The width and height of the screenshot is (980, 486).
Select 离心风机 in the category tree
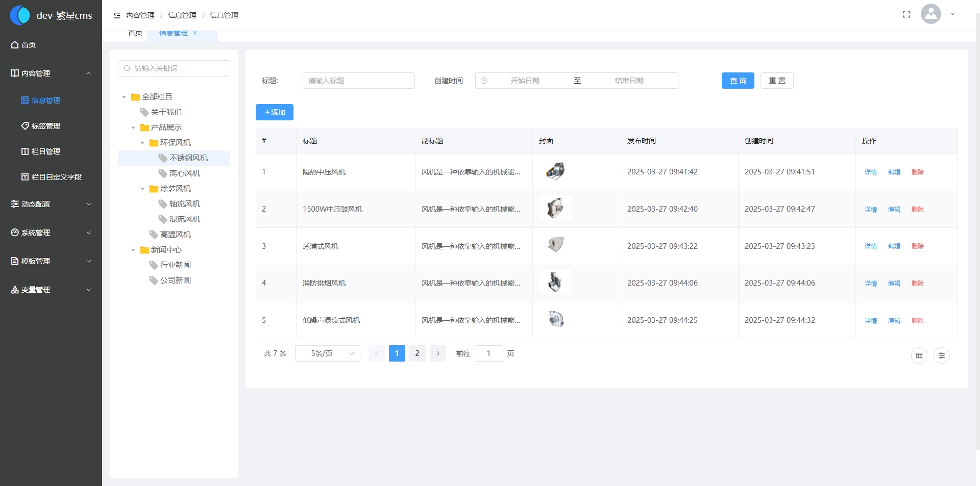tap(184, 173)
